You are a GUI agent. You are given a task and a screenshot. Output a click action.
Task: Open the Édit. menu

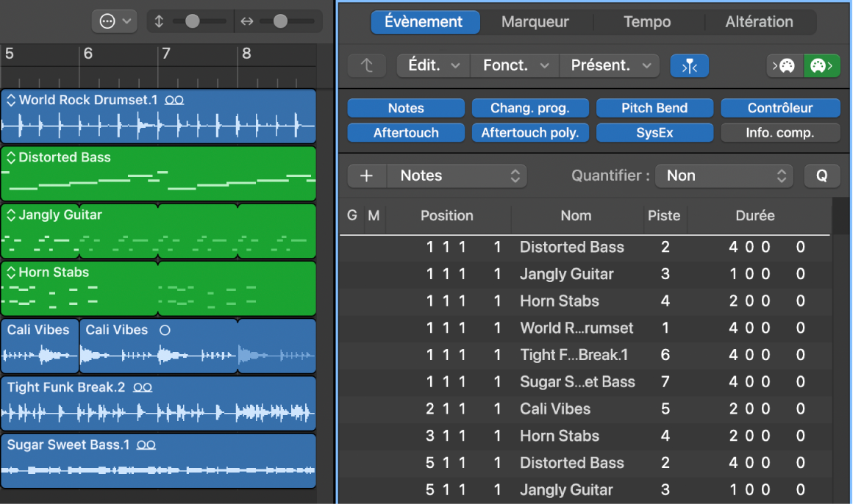(x=433, y=66)
